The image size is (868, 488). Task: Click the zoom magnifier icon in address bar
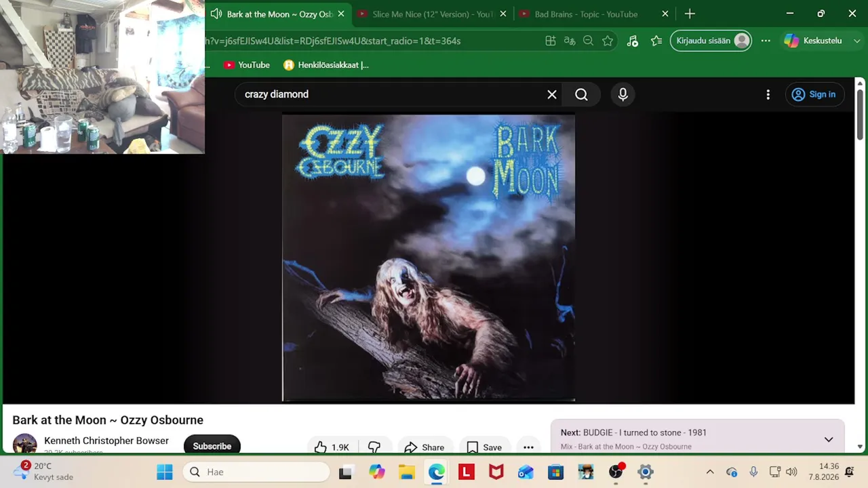click(588, 41)
